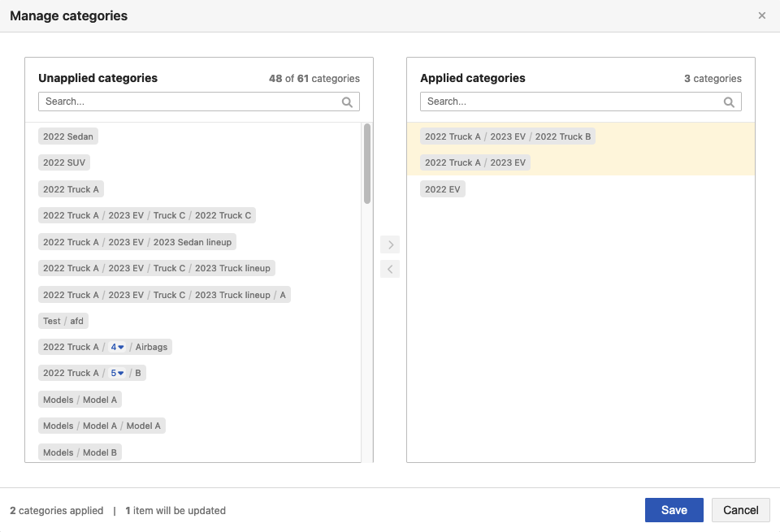
Task: Click search magnifier in Unapplied categories
Action: pos(347,102)
